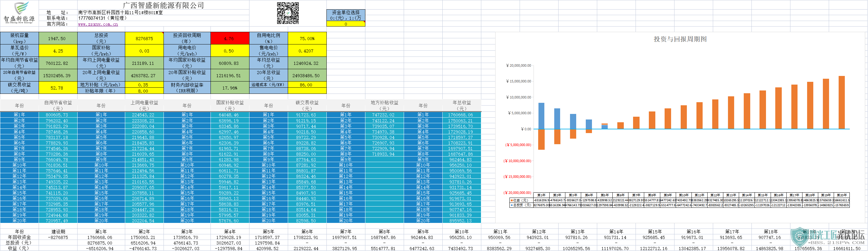Select the 国家补贴收益(元) column header

pos(230,105)
